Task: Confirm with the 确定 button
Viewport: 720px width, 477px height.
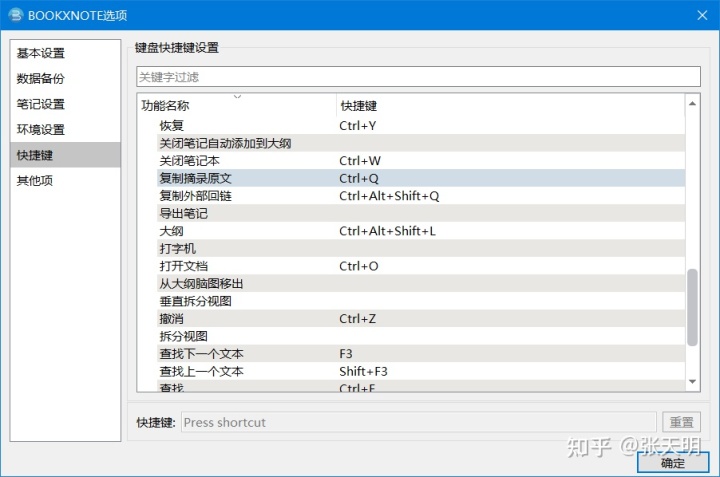Action: click(x=673, y=462)
